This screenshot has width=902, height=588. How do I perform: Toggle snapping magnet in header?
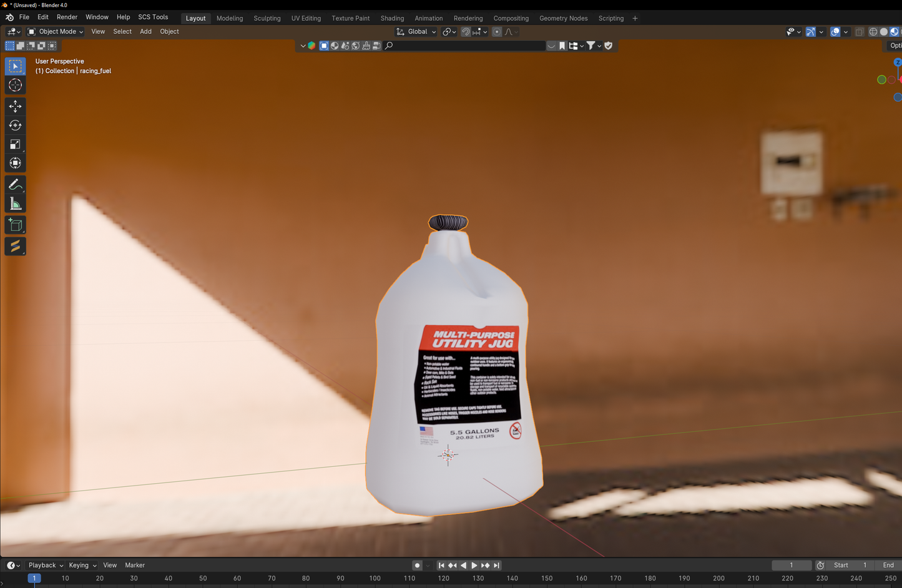pos(466,32)
